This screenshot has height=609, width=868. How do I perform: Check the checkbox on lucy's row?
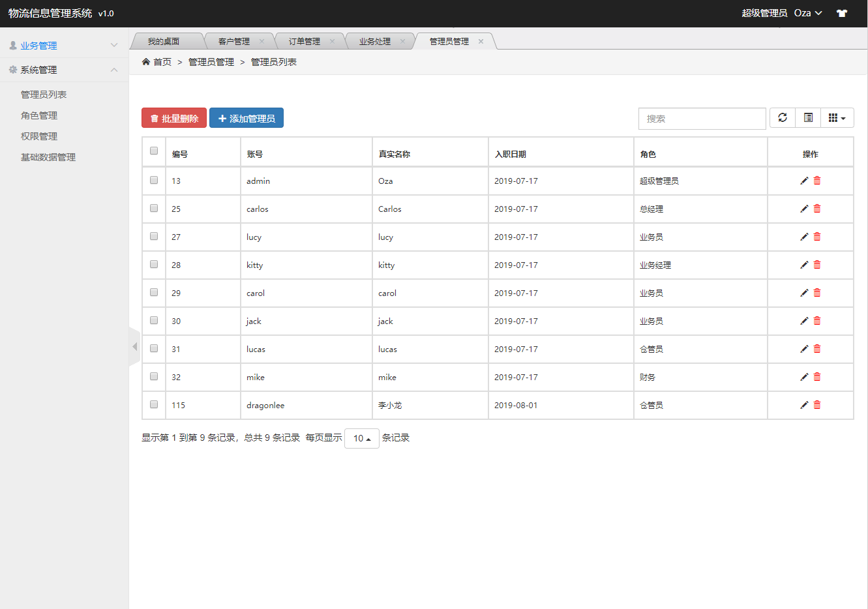(153, 236)
